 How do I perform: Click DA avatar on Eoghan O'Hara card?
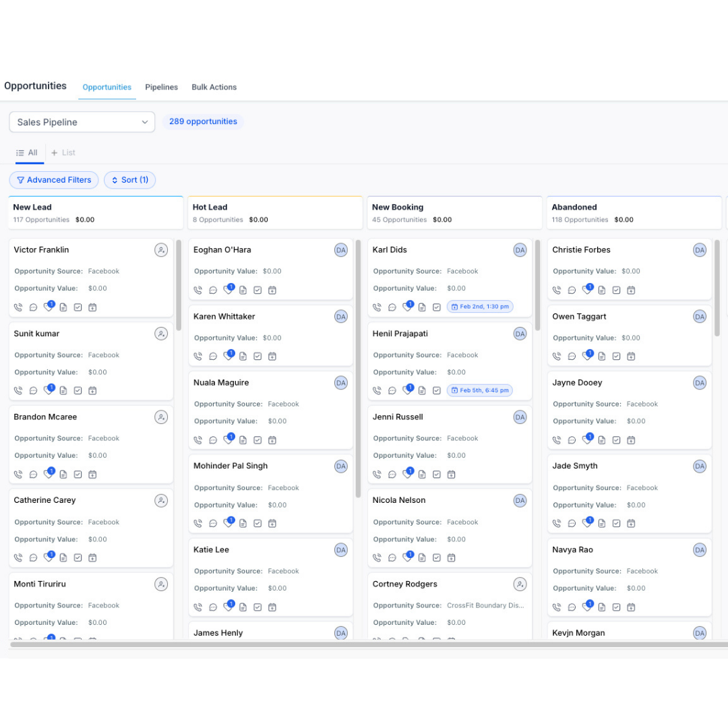pyautogui.click(x=341, y=250)
